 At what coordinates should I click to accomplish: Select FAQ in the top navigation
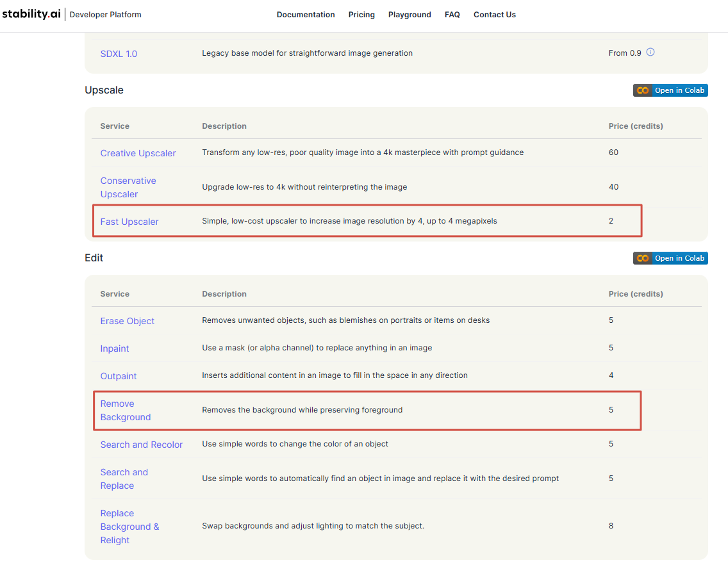coord(452,15)
